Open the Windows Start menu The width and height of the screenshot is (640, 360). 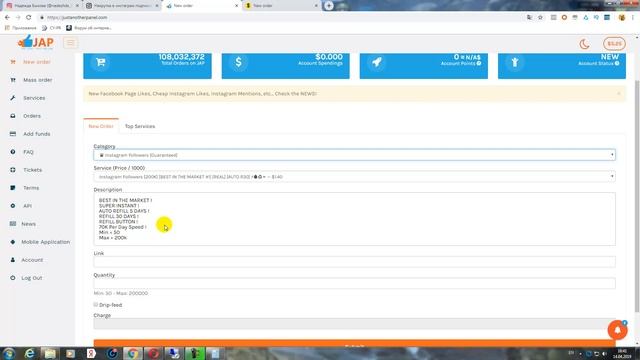pos(9,353)
